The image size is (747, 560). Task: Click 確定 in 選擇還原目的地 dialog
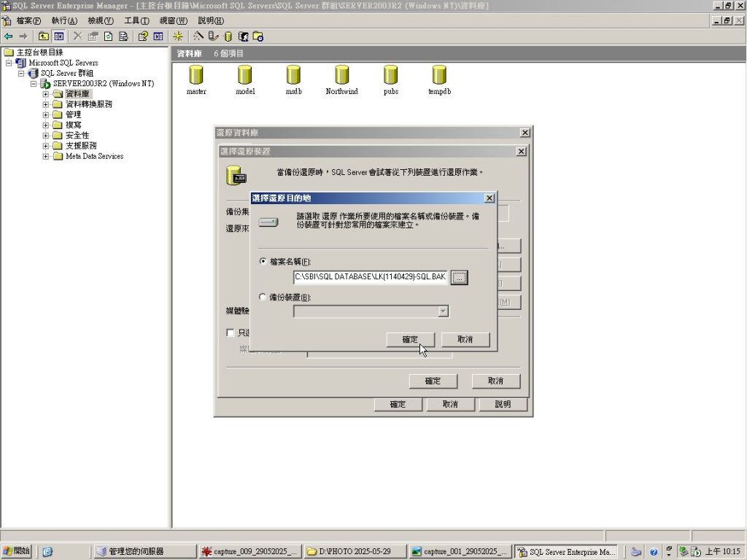pyautogui.click(x=410, y=340)
